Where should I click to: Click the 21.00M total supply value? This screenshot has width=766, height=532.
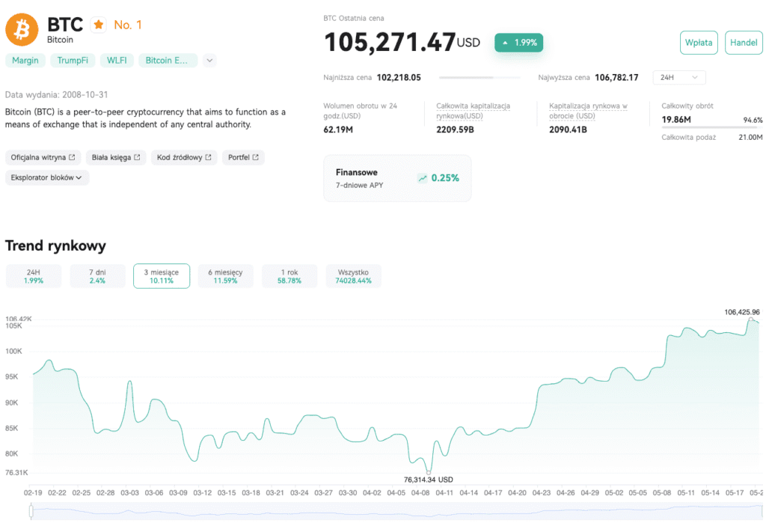click(750, 138)
